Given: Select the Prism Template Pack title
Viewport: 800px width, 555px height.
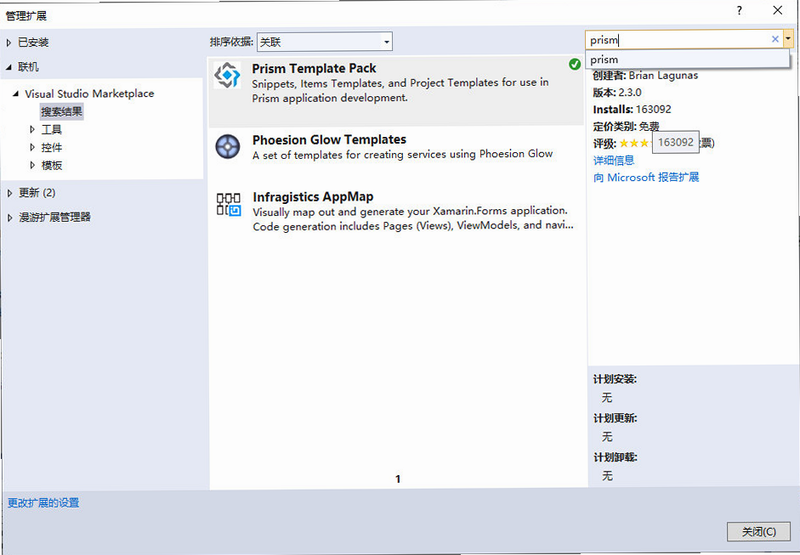Looking at the screenshot, I should (x=314, y=68).
